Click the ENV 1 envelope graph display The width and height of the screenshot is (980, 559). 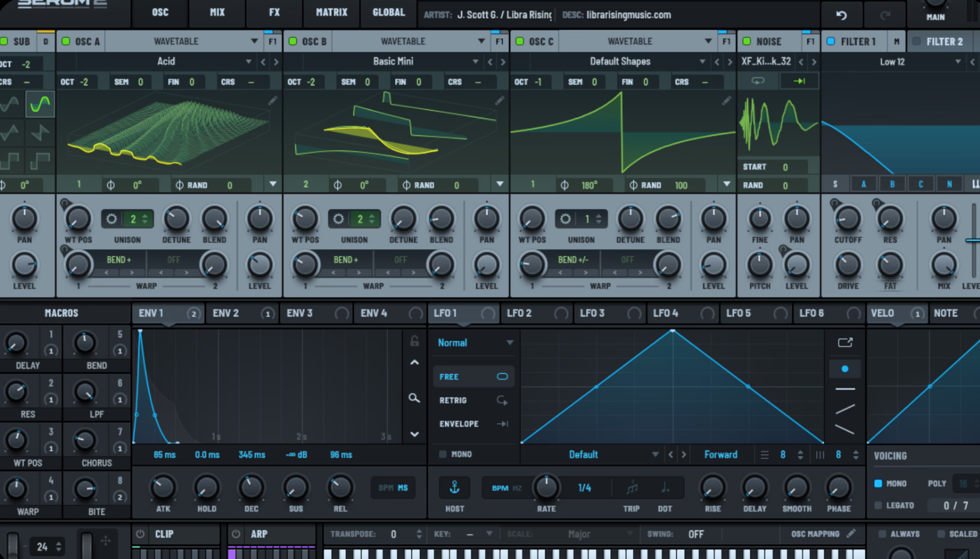pos(268,386)
